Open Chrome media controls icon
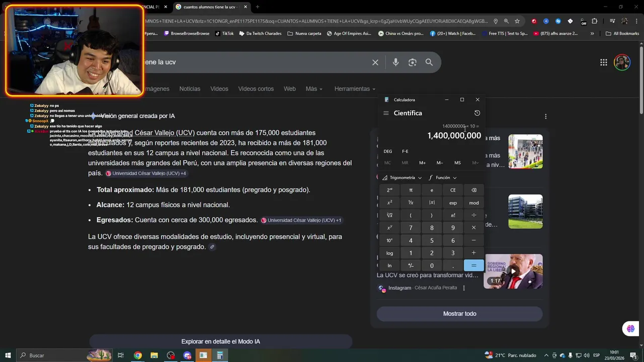This screenshot has height=362, width=644. 612,21
